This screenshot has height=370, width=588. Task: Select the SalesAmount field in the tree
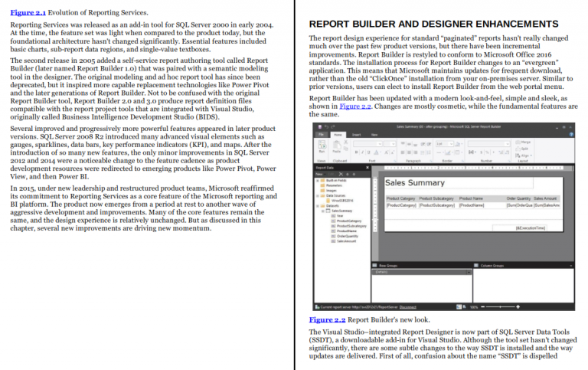pyautogui.click(x=344, y=241)
